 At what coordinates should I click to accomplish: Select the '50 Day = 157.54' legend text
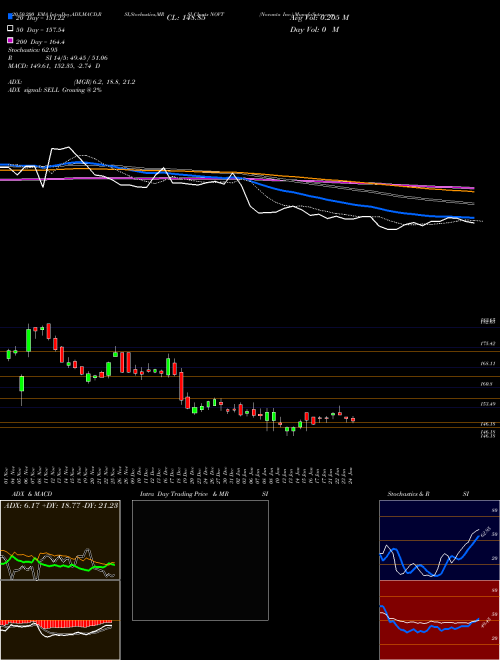coord(40,30)
